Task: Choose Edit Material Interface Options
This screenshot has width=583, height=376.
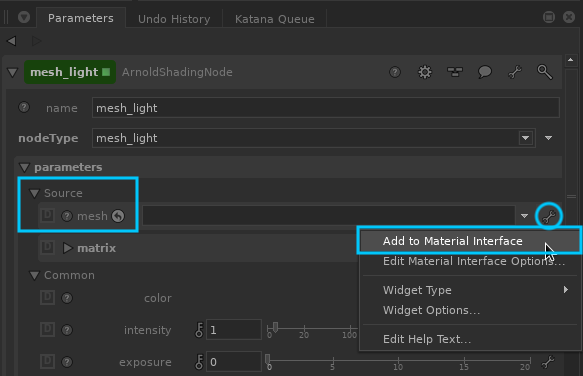Action: (x=470, y=261)
